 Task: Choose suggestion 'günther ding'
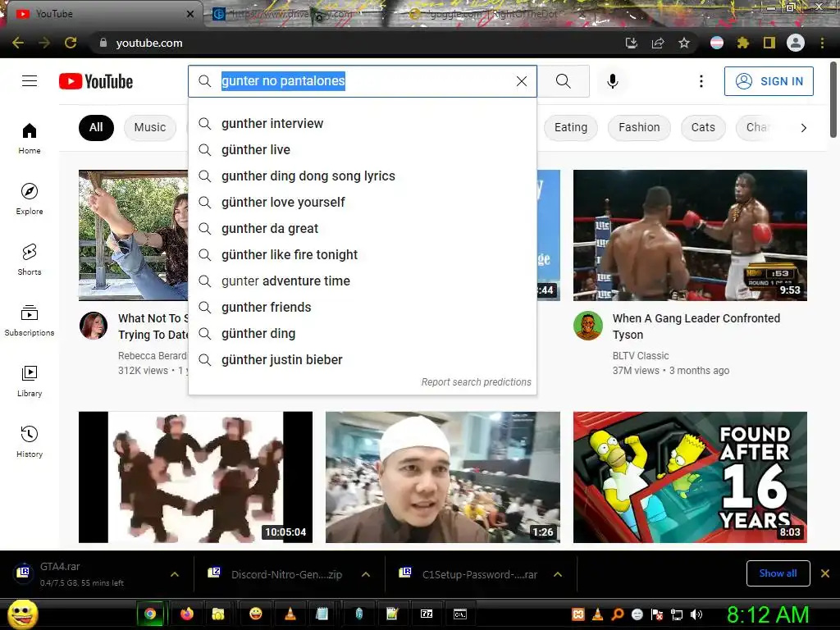pyautogui.click(x=363, y=333)
